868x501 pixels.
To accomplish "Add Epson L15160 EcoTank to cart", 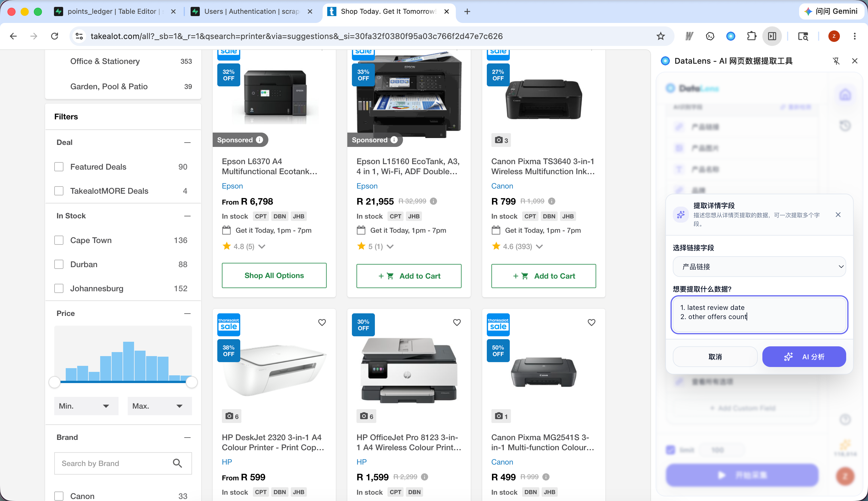I will click(x=409, y=276).
